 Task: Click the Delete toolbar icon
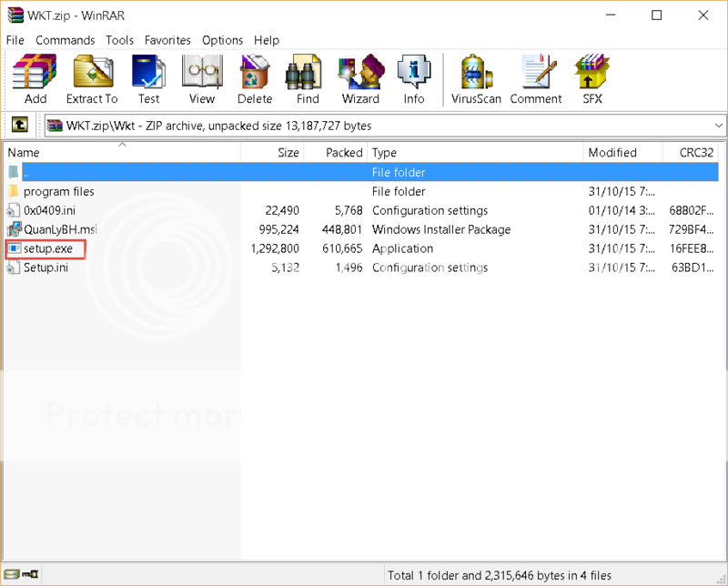(255, 79)
